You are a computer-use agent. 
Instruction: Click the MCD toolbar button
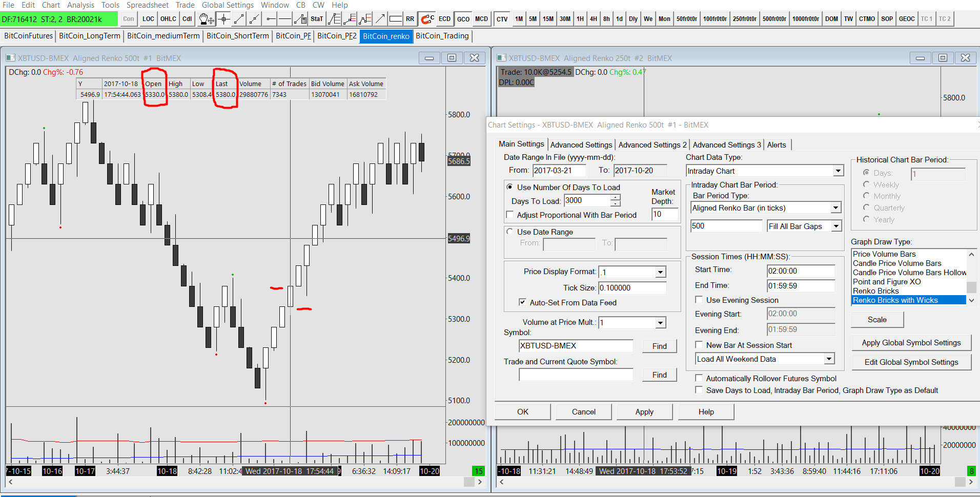tap(481, 19)
